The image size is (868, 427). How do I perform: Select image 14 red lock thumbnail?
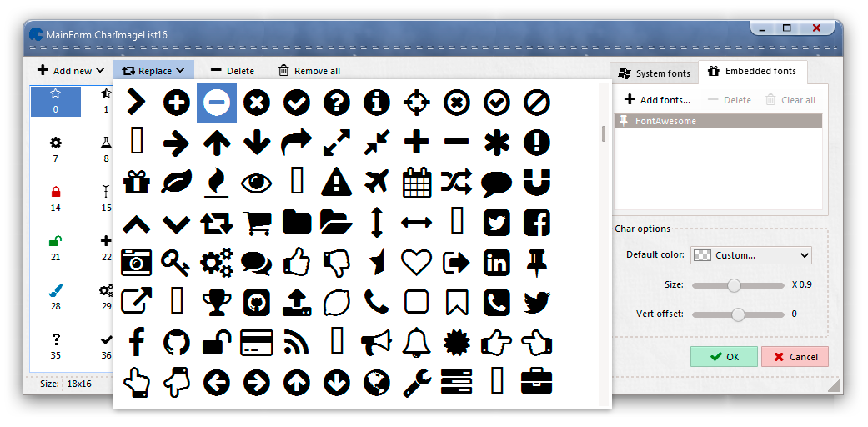click(x=55, y=198)
